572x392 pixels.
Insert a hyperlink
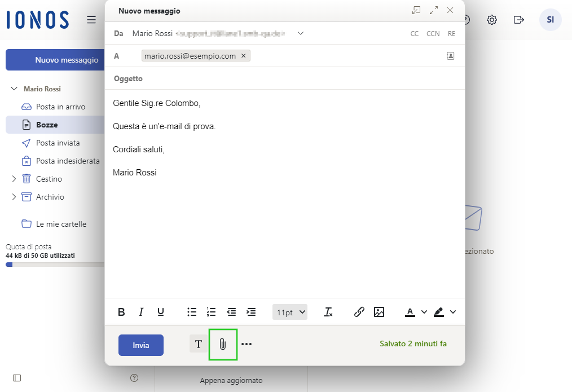[x=359, y=312]
